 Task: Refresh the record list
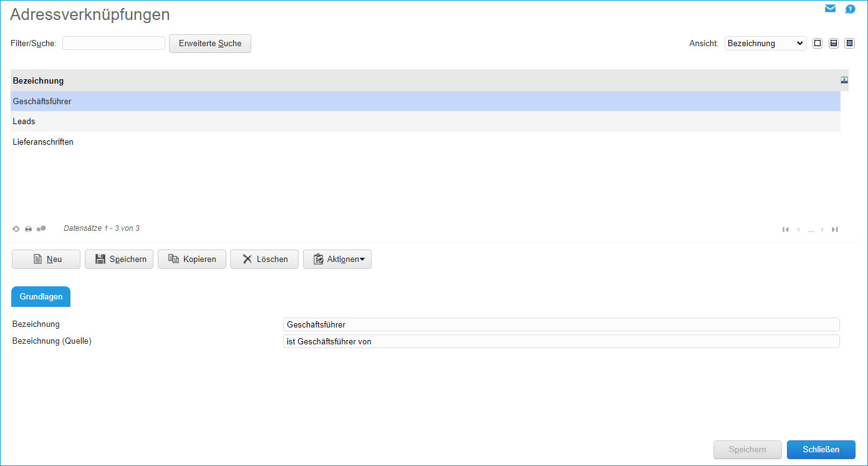coord(16,229)
